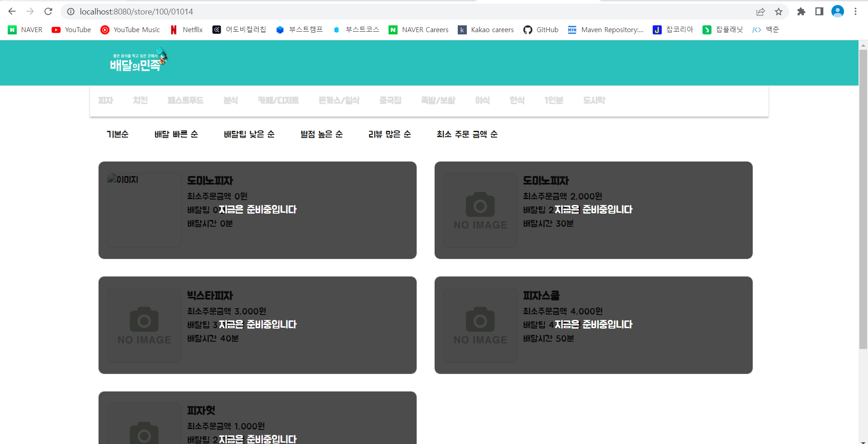The height and width of the screenshot is (444, 868).
Task: Open the NAVER bookmark
Action: click(25, 30)
